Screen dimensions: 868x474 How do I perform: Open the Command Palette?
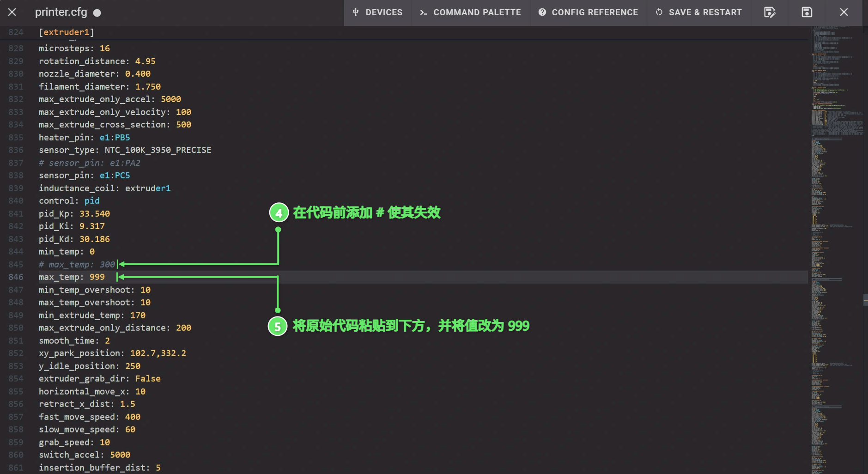tap(470, 12)
